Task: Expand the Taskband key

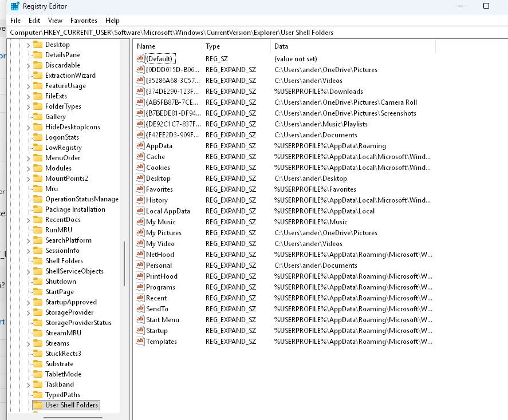Action: (x=28, y=385)
